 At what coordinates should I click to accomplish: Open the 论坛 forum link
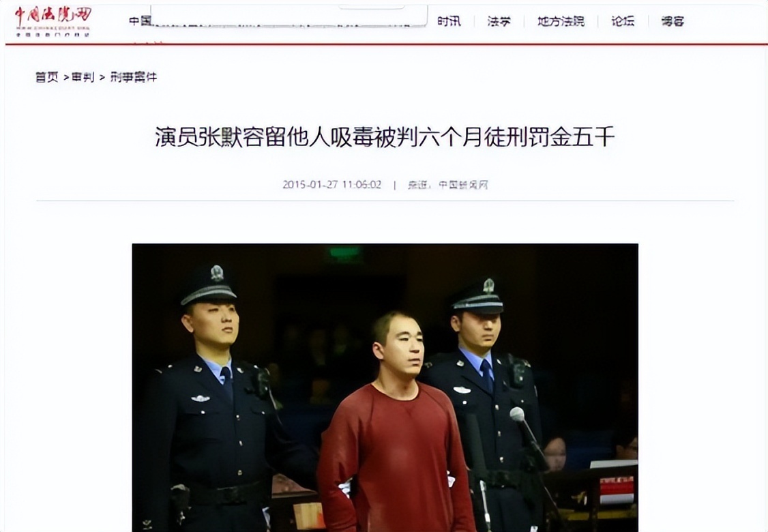623,21
